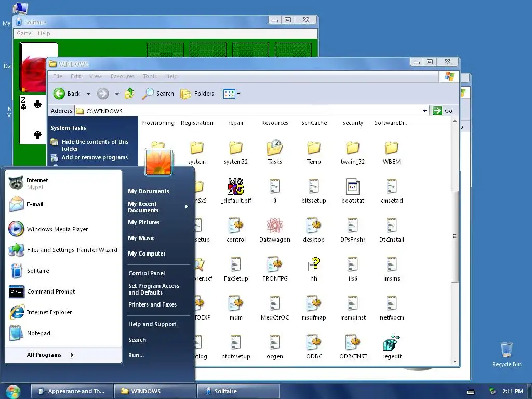
Task: Select the twain_32 folder
Action: [353, 152]
